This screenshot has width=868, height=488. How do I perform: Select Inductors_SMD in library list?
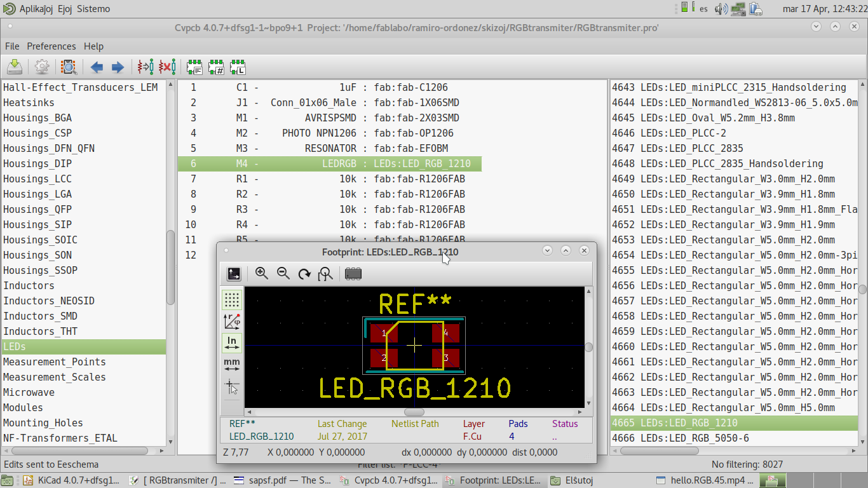[40, 316]
